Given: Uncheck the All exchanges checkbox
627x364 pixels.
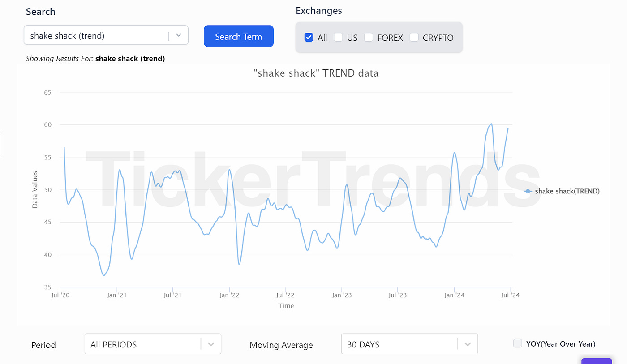Looking at the screenshot, I should [309, 38].
